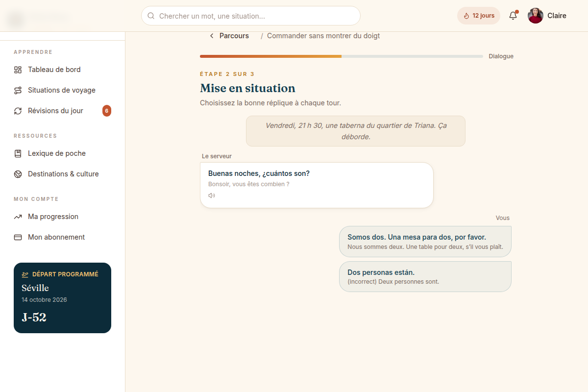Click the lesson progress bar
This screenshot has width=588, height=392.
[x=342, y=56]
